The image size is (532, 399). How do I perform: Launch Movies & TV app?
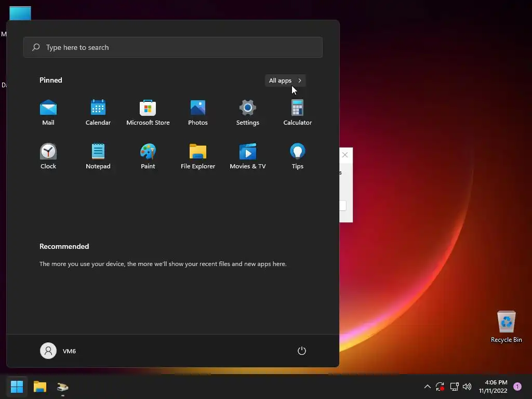coord(248,156)
